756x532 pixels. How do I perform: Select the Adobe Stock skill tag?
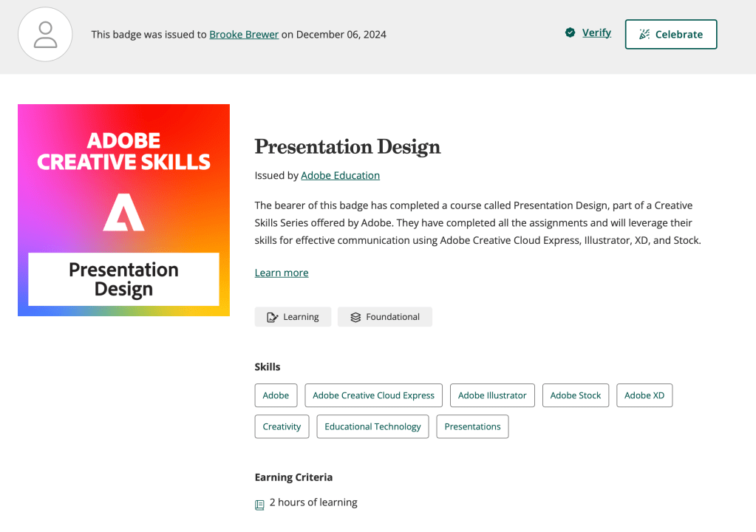coord(576,395)
